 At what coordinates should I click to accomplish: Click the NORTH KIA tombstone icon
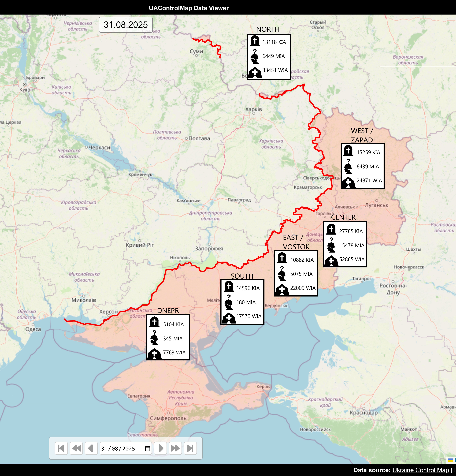tap(255, 41)
